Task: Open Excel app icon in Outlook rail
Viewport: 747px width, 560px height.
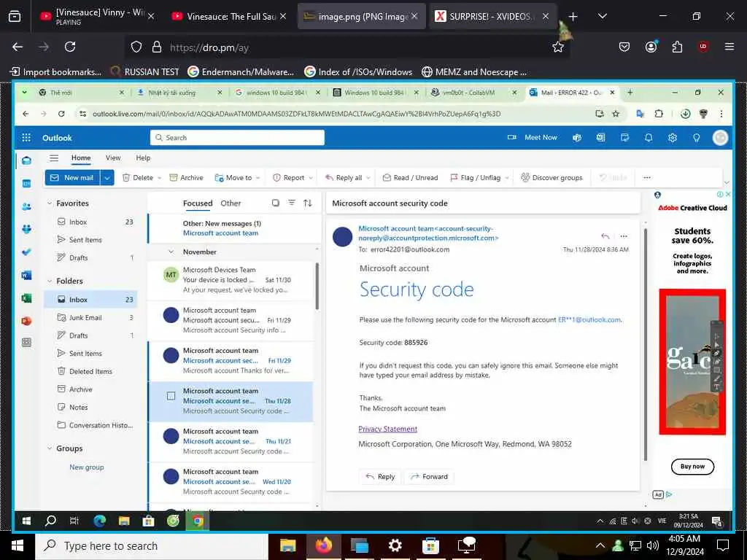Action: (27, 298)
